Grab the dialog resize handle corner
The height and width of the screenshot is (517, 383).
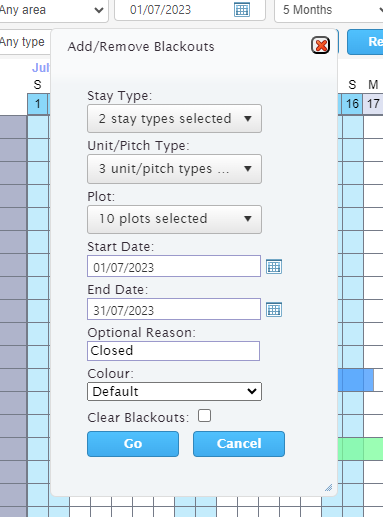tap(329, 488)
